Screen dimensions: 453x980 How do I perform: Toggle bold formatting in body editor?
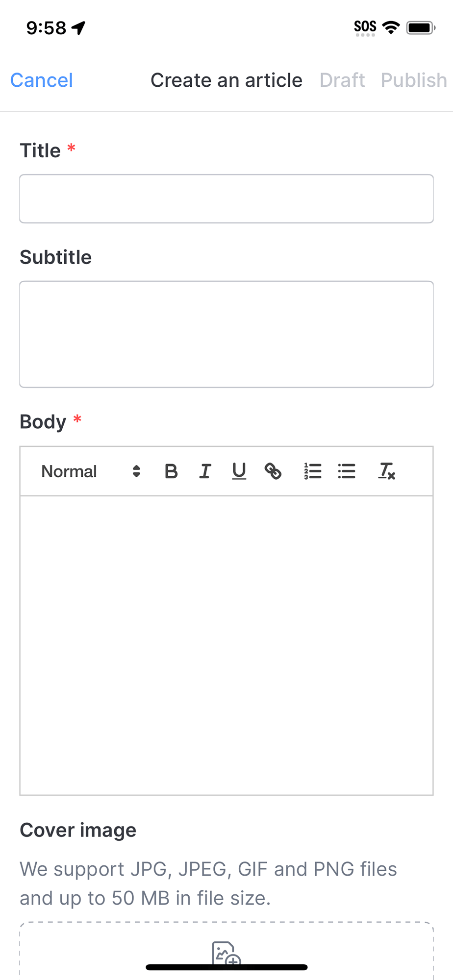click(x=171, y=471)
